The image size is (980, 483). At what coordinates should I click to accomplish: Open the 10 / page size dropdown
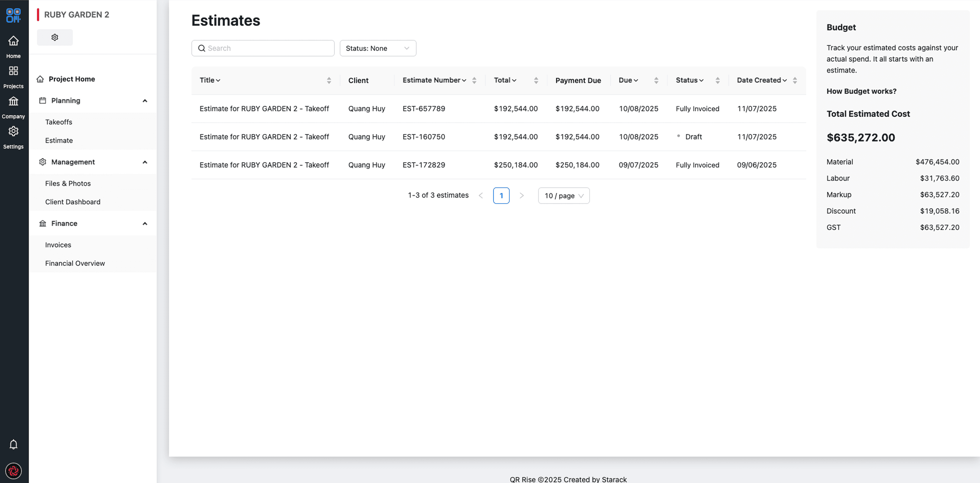coord(563,196)
